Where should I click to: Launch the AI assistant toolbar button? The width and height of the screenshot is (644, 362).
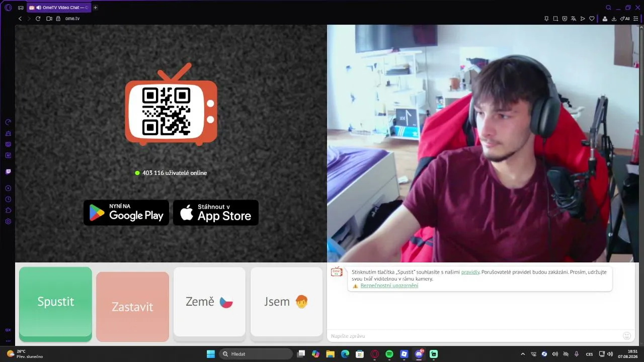click(625, 19)
